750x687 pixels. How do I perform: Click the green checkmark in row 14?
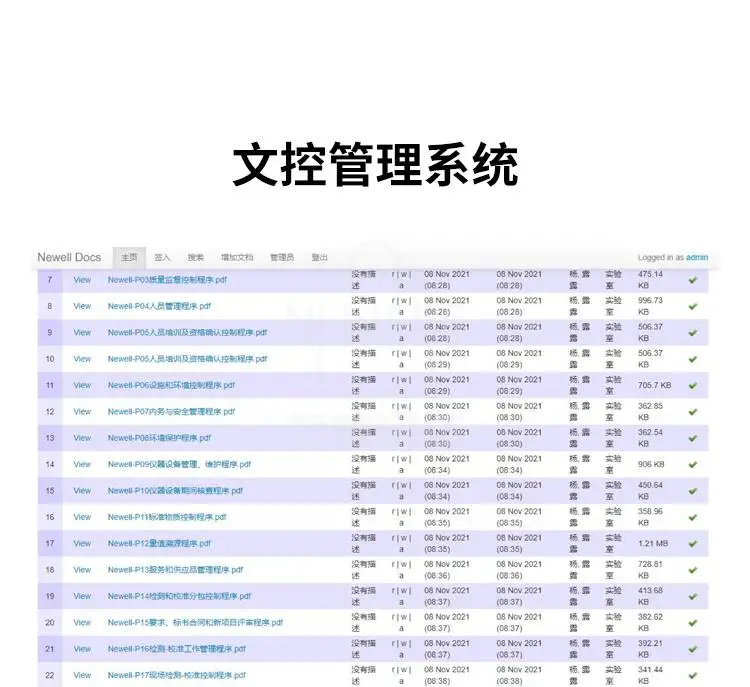click(x=693, y=465)
